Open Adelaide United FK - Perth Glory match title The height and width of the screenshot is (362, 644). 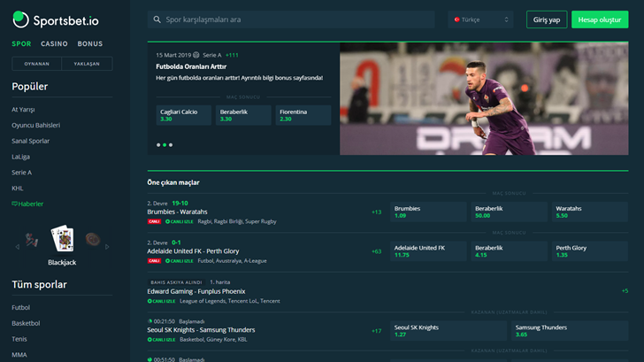(193, 251)
